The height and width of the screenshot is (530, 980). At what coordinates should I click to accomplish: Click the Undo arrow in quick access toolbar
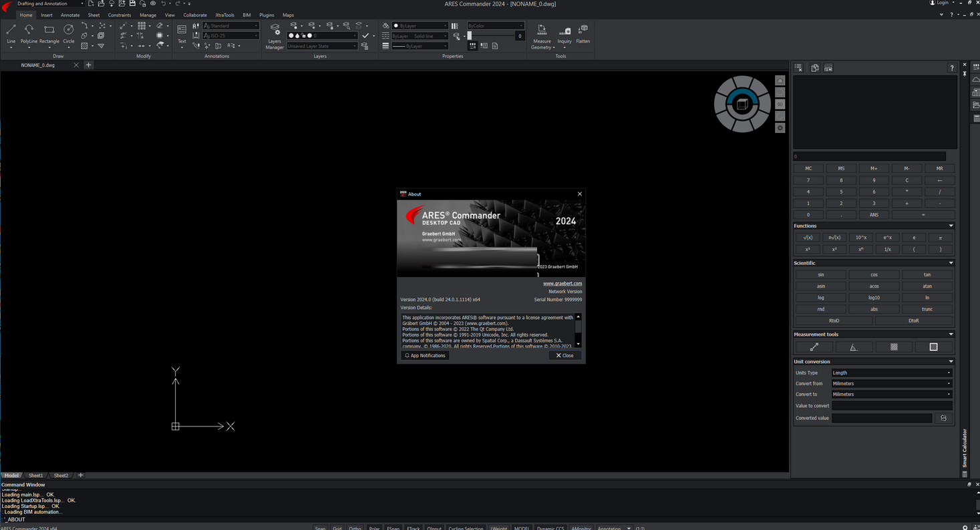(x=163, y=3)
